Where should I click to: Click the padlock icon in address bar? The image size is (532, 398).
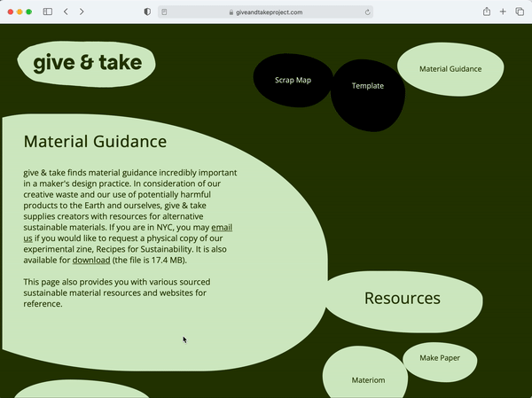click(x=231, y=12)
